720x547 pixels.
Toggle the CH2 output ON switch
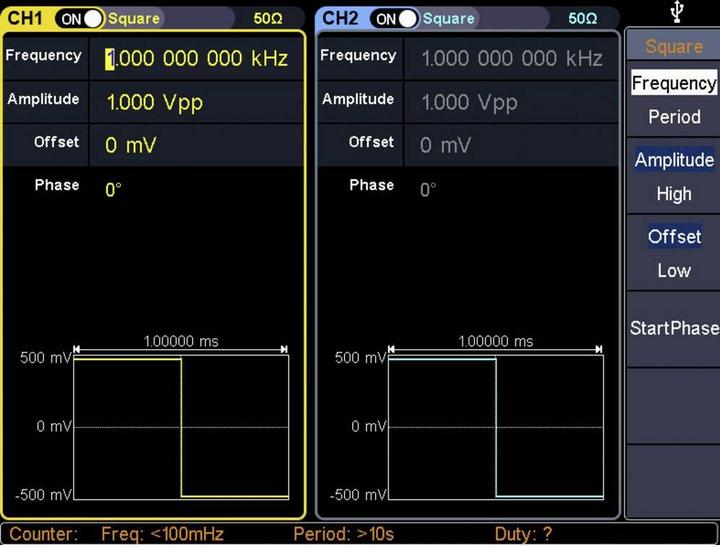tap(394, 19)
